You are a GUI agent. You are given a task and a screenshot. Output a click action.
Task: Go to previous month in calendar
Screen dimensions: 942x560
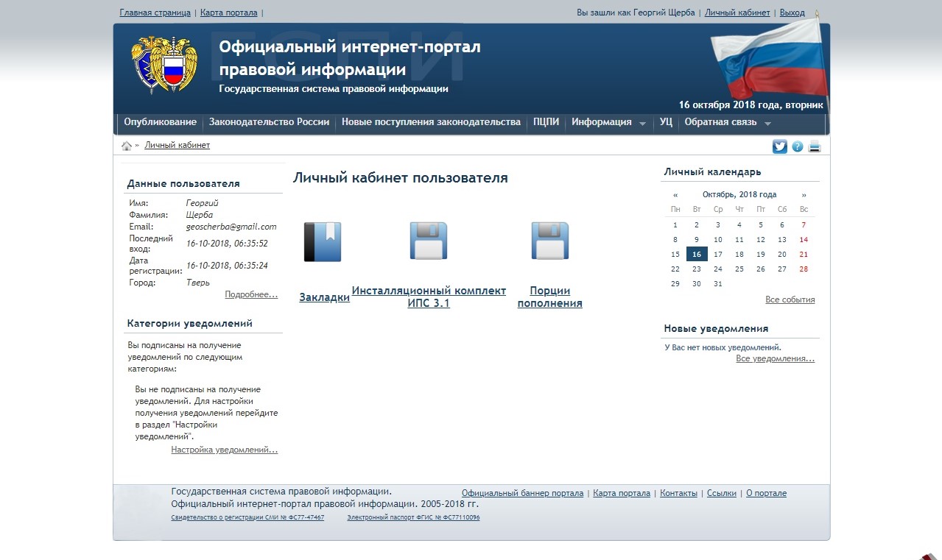[x=675, y=195]
